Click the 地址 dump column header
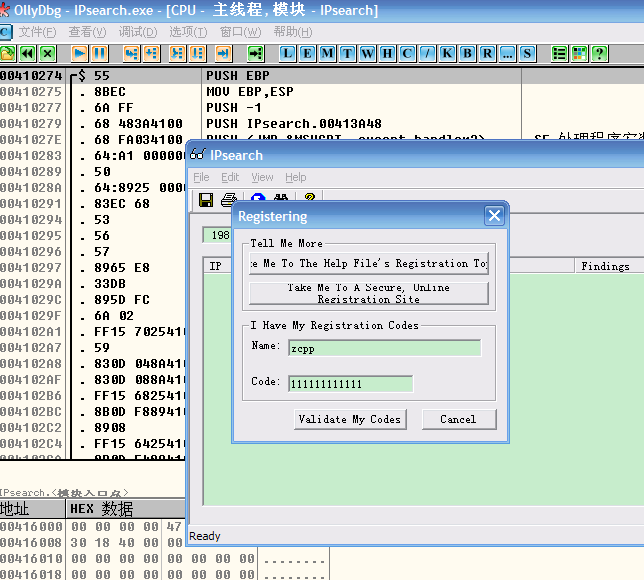This screenshot has height=580, width=644. [33, 509]
